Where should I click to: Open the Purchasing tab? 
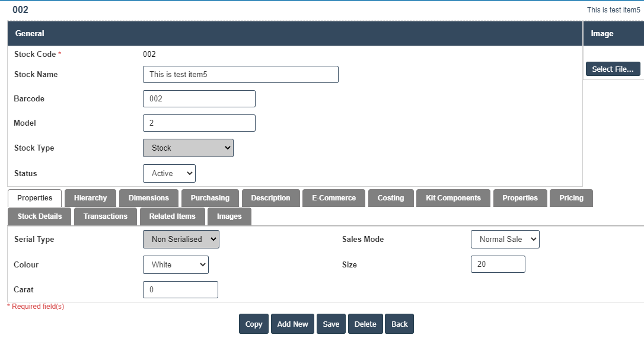[x=210, y=198]
